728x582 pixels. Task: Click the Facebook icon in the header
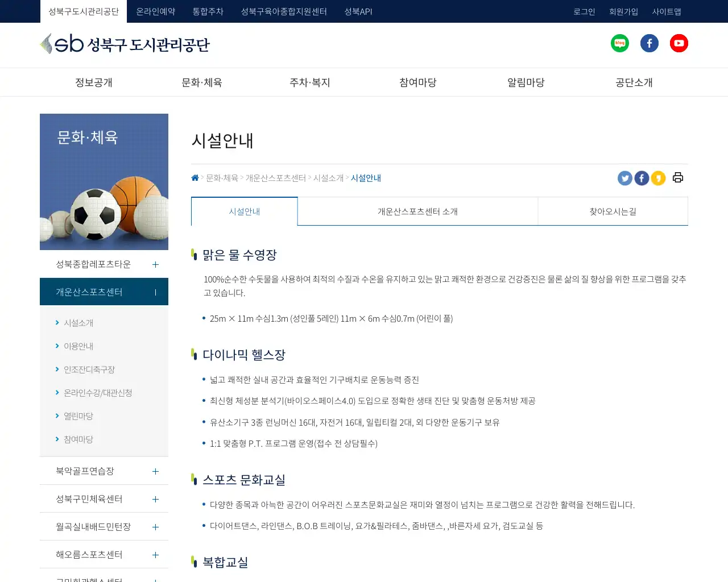point(650,43)
